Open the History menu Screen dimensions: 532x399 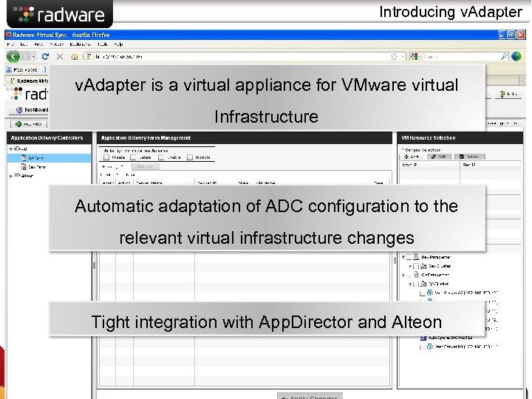tap(56, 44)
